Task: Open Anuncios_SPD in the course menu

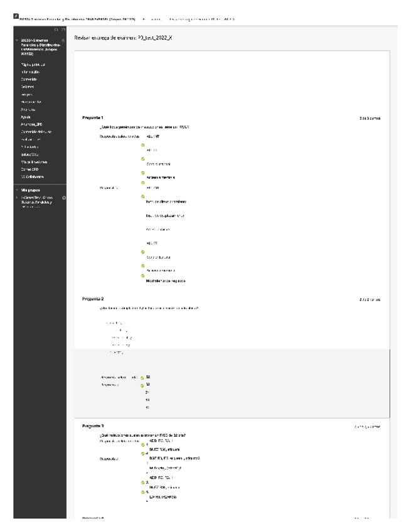Action: coord(31,124)
